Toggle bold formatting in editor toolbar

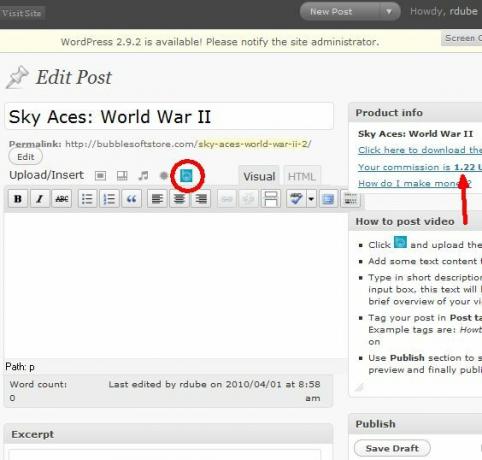pyautogui.click(x=18, y=199)
